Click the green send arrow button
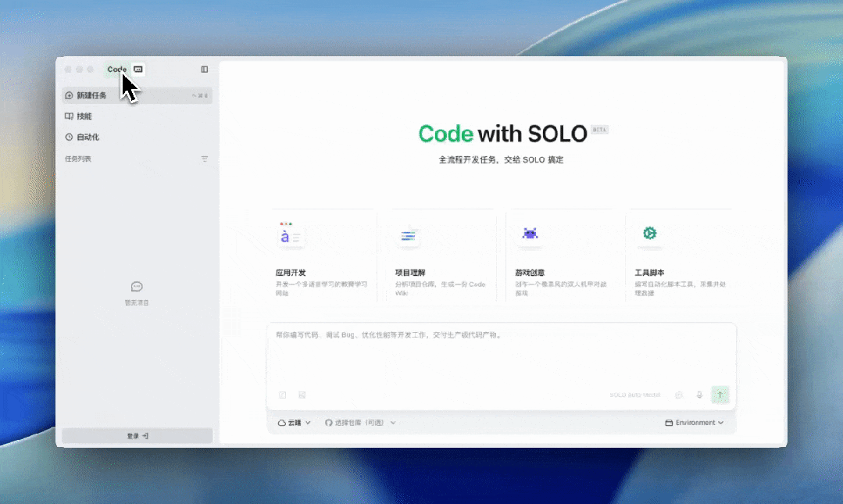The image size is (843, 504). pyautogui.click(x=720, y=395)
